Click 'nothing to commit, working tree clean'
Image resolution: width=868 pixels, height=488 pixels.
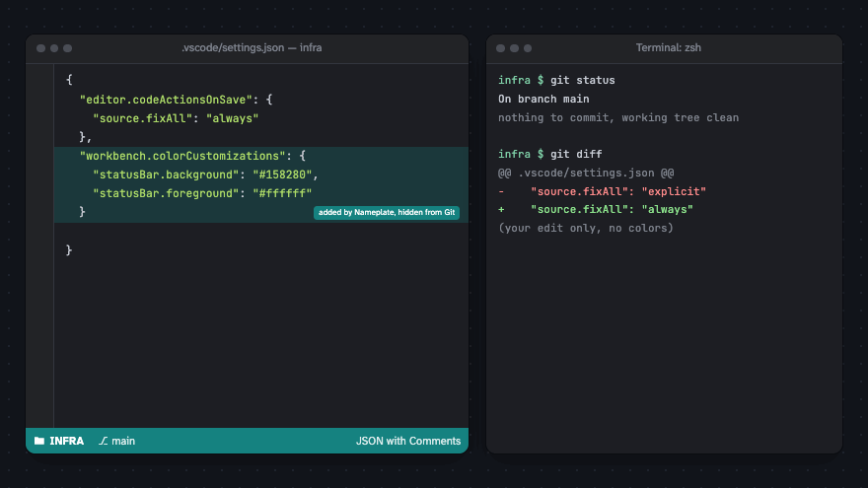(x=618, y=118)
